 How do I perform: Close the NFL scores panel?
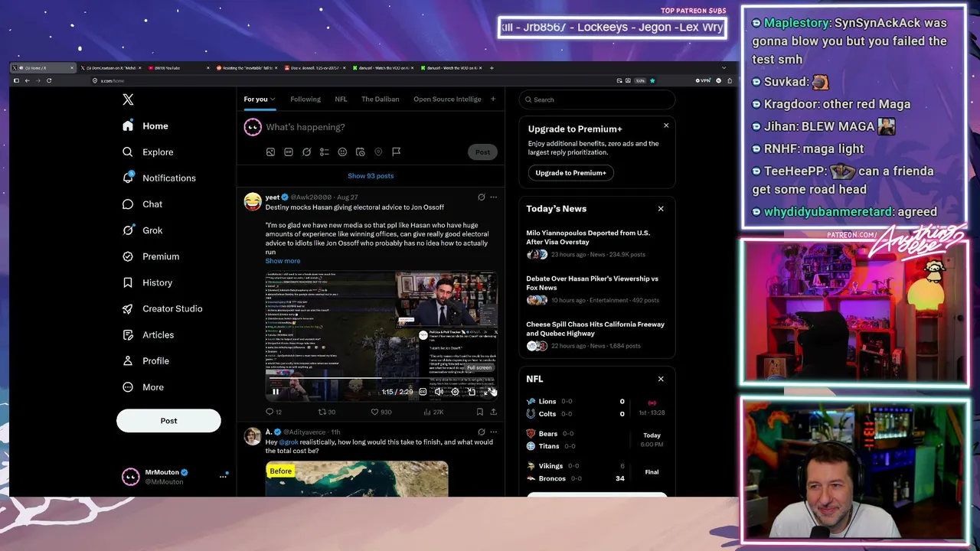pyautogui.click(x=661, y=379)
